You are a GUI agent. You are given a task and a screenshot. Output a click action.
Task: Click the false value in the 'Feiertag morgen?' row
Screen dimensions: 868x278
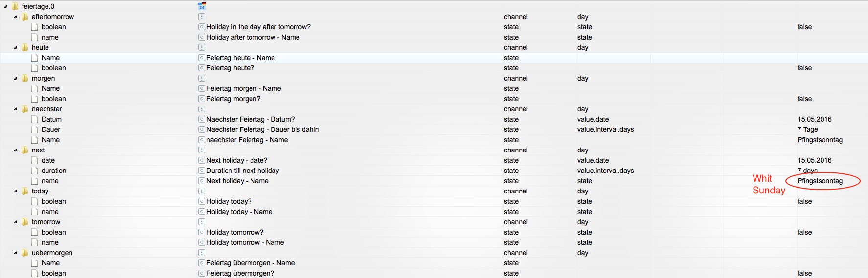click(x=804, y=99)
